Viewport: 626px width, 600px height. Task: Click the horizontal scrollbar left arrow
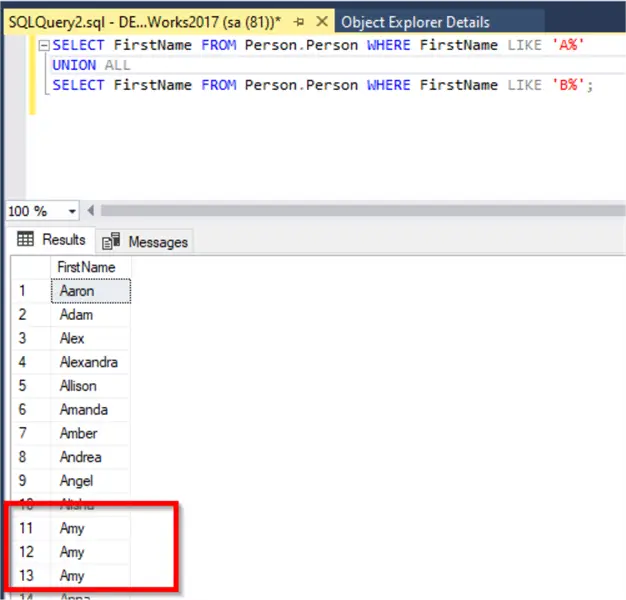tap(91, 211)
